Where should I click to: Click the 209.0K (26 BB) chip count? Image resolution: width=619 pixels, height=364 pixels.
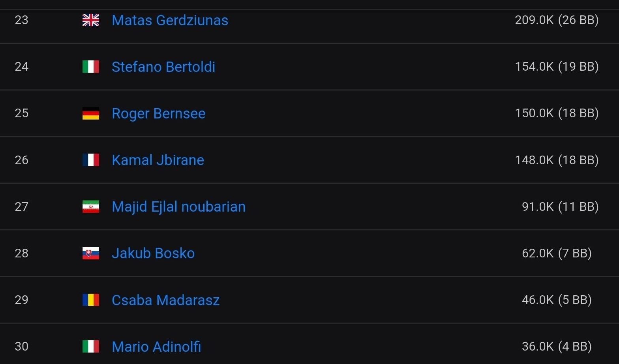(557, 20)
